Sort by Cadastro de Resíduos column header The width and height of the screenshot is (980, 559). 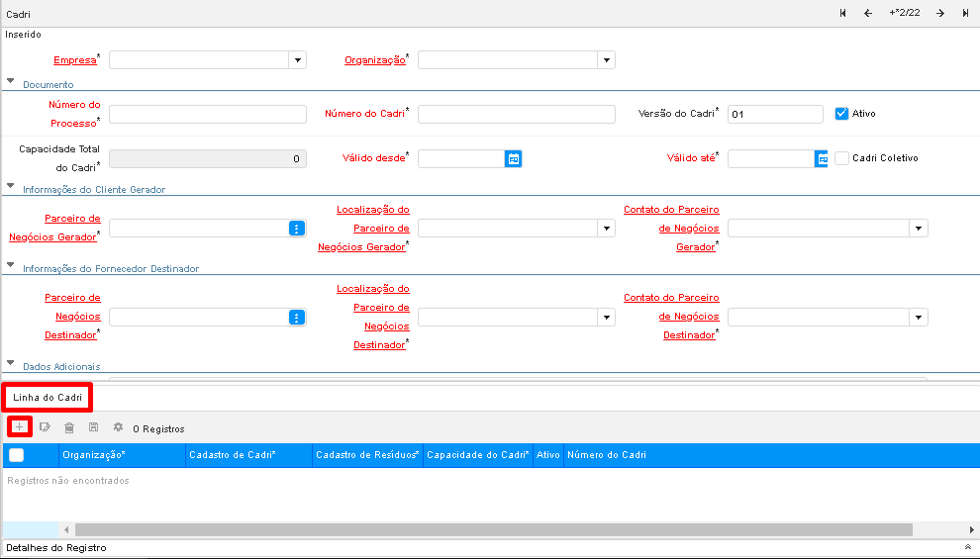[367, 455]
